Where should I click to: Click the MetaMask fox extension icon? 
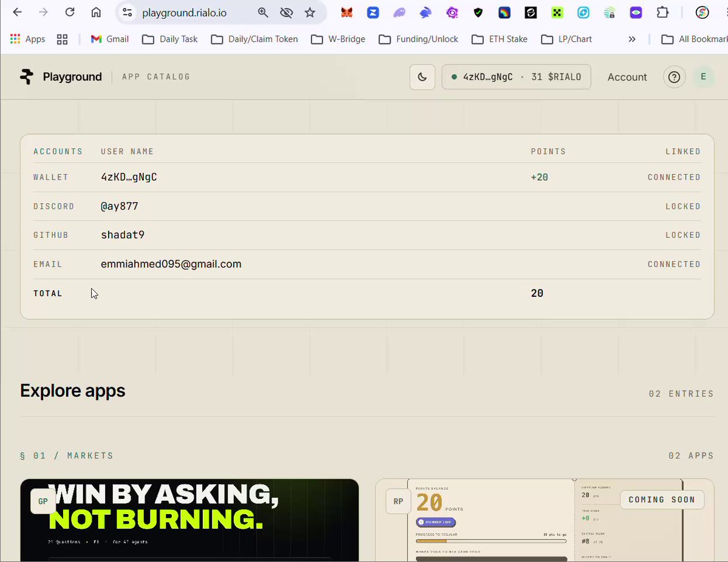(x=347, y=13)
